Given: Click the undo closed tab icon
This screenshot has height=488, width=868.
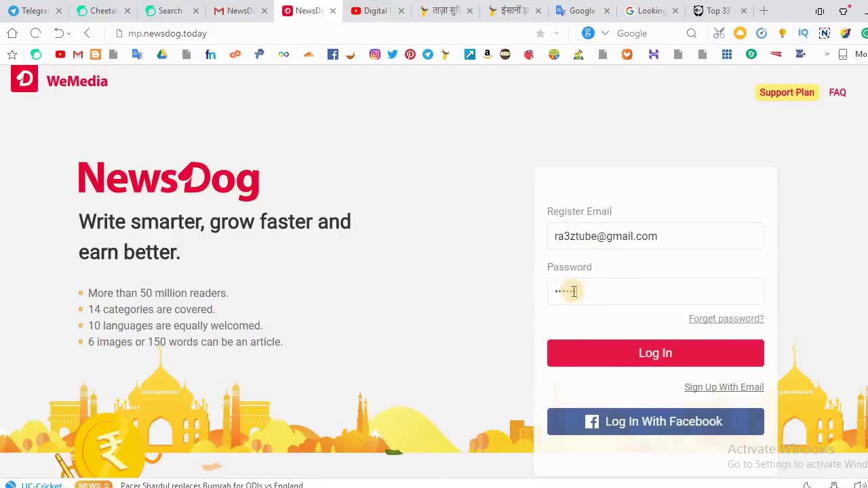Looking at the screenshot, I should 58,33.
